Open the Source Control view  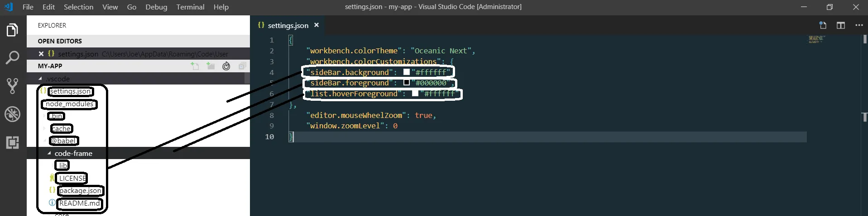(12, 86)
